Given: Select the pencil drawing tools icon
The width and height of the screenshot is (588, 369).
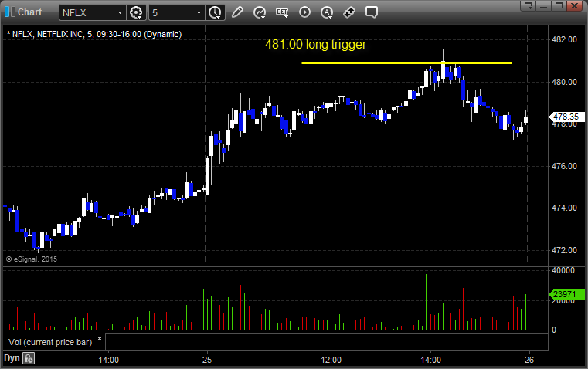Looking at the screenshot, I should tap(237, 12).
